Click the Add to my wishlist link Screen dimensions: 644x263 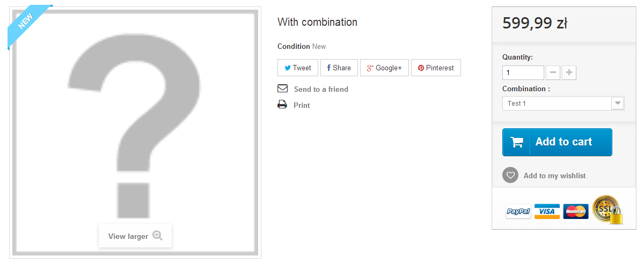[x=554, y=176]
